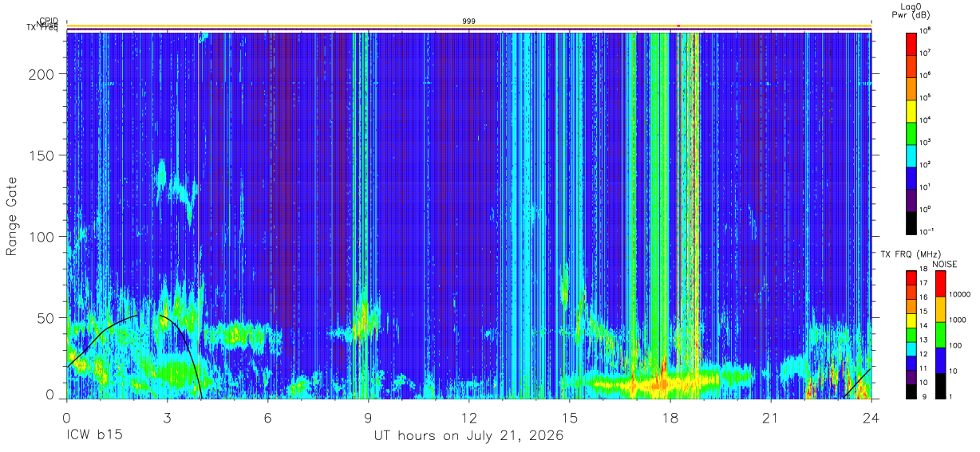Click the 'UT hours on July 21, 2026' label
980x452 pixels.
click(468, 436)
